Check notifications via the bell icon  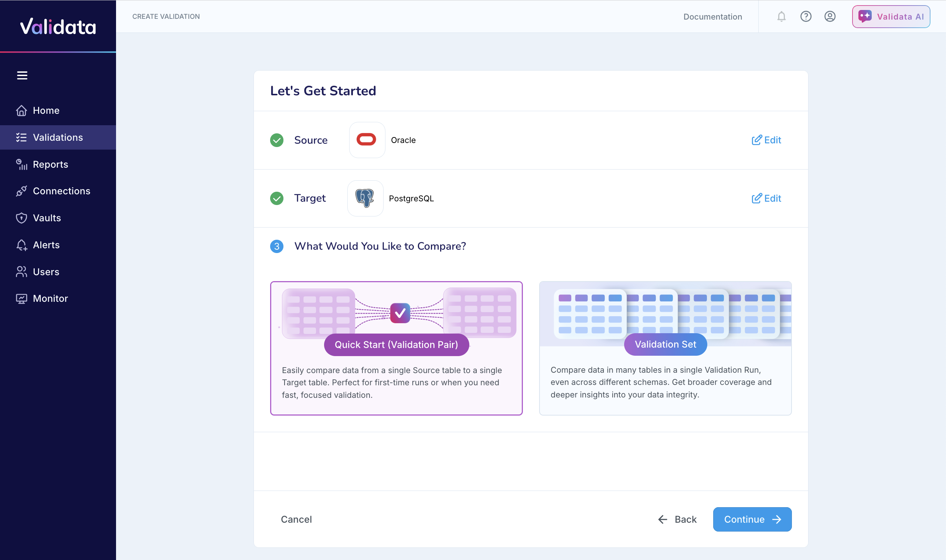point(781,16)
